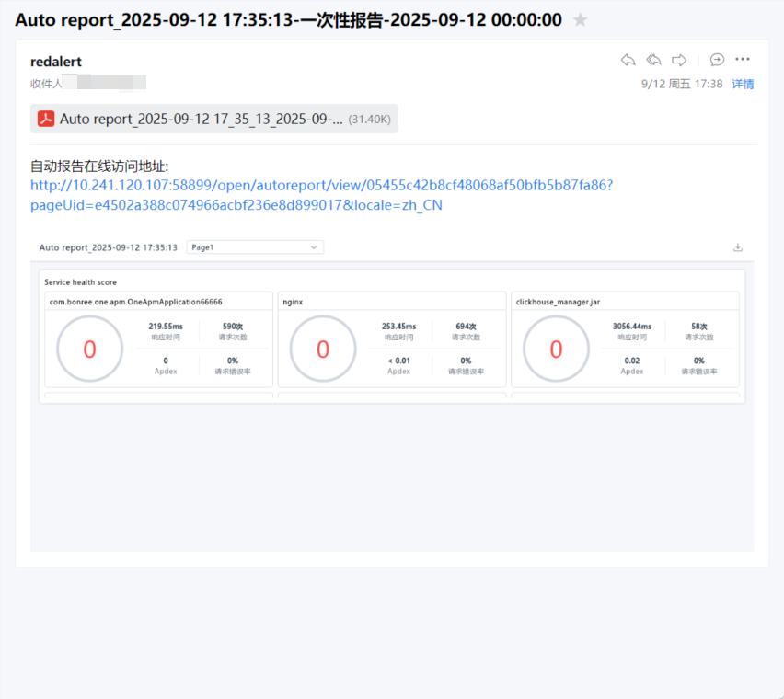Image resolution: width=784 pixels, height=699 pixels.
Task: Click the clickhouse_manager.jar score circle
Action: click(556, 349)
